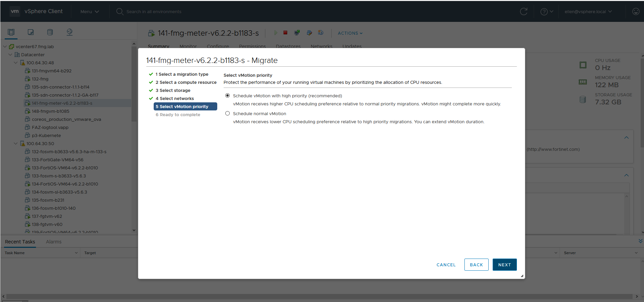Click the horizontal scrollbar right arrow
The height and width of the screenshot is (302, 644).
[637, 296]
